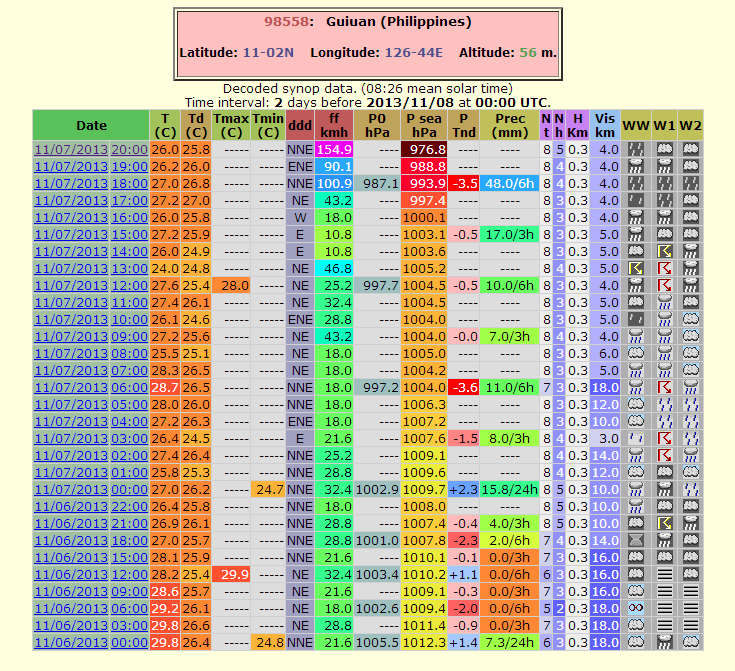Select the W2 rain icon in the 11/07/2013 03:00 row
This screenshot has width=735, height=671.
[x=691, y=438]
